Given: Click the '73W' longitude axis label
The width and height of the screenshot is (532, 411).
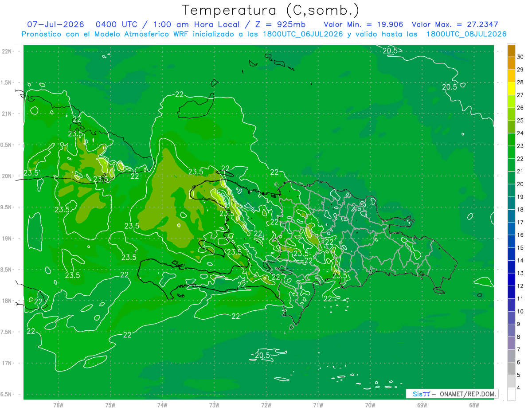Looking at the screenshot, I should coord(214,405).
